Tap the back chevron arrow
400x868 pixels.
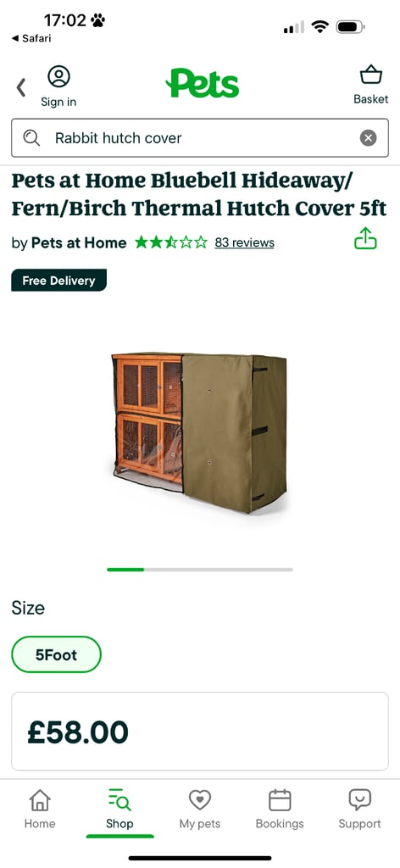point(21,87)
